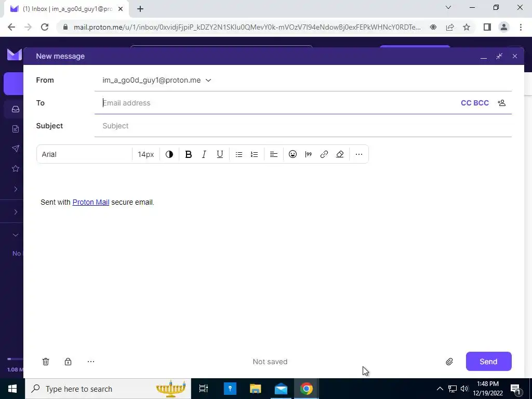Toggle bold formatting in composer toolbar
The height and width of the screenshot is (399, 532).
point(188,154)
